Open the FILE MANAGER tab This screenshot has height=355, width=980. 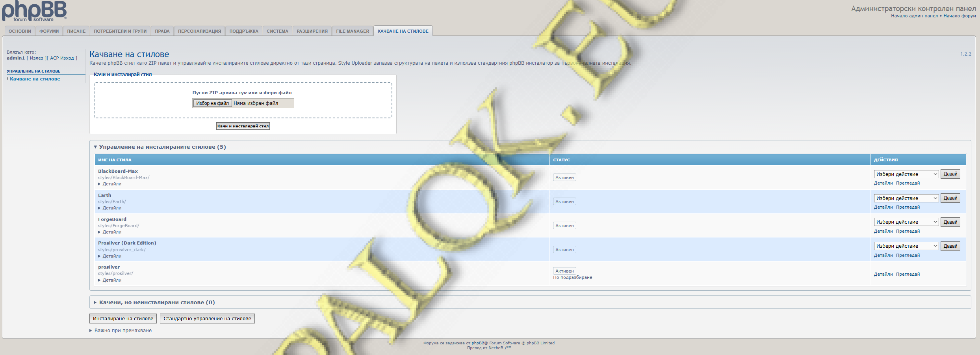click(x=353, y=31)
